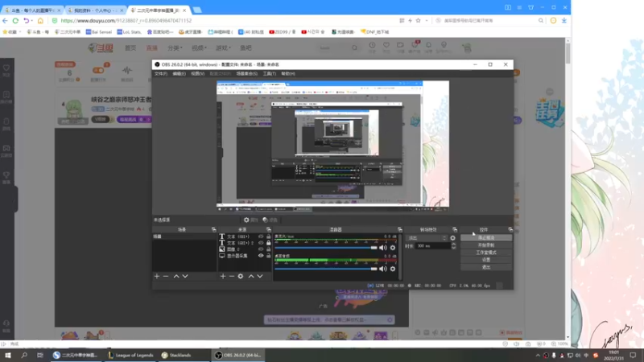
Task: Expand Douyu 分类 navigation dropdown
Action: click(175, 48)
